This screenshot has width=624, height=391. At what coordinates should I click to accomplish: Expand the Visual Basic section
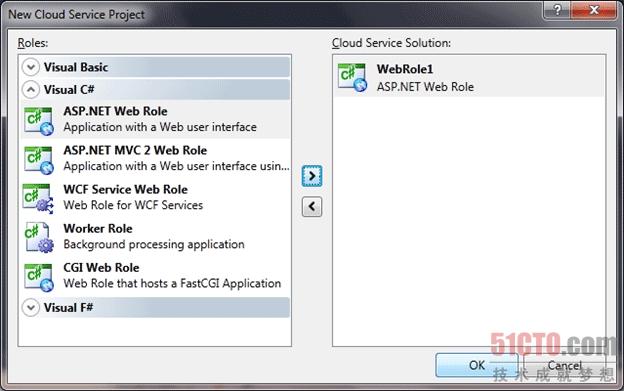tap(31, 67)
